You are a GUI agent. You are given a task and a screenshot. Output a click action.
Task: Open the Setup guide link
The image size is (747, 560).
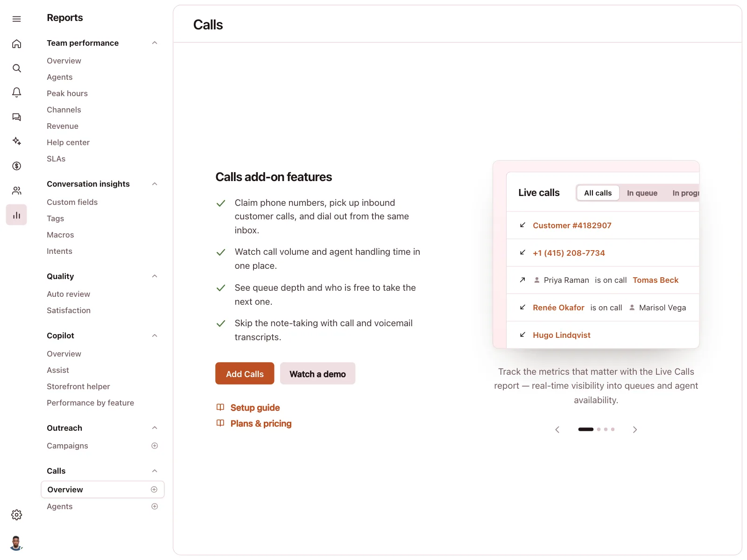click(x=255, y=407)
